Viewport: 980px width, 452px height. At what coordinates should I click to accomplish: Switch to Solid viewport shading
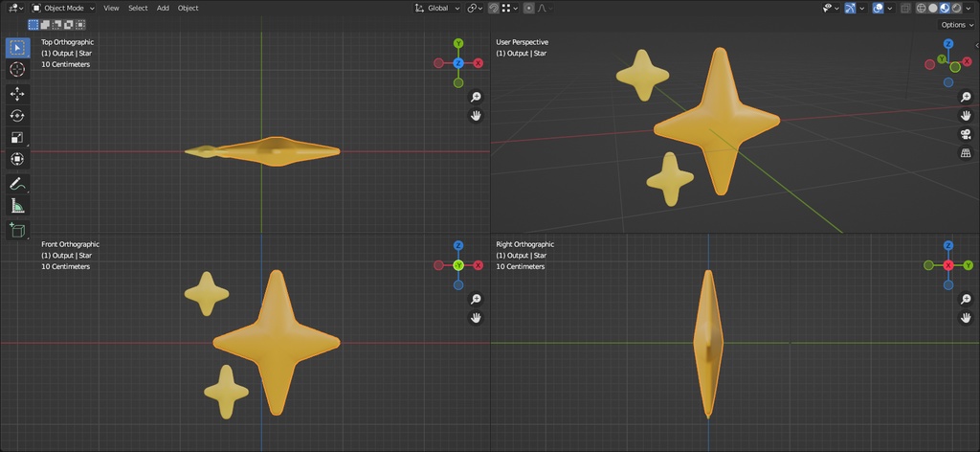point(933,8)
